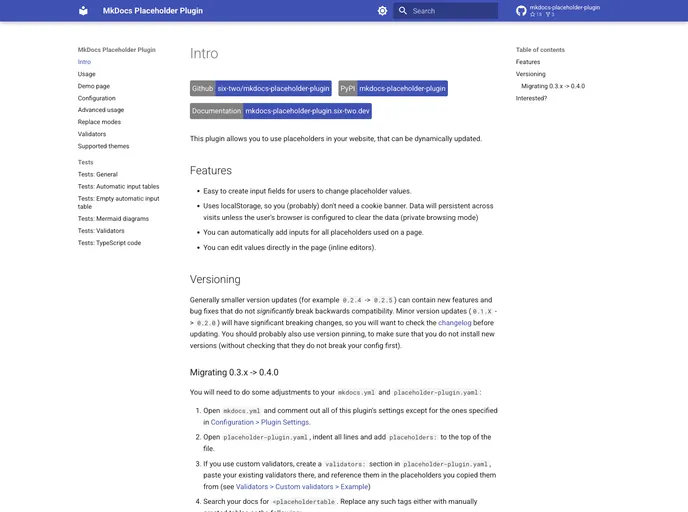688x512 pixels.
Task: Jump to Features in table of contents
Action: pos(528,62)
